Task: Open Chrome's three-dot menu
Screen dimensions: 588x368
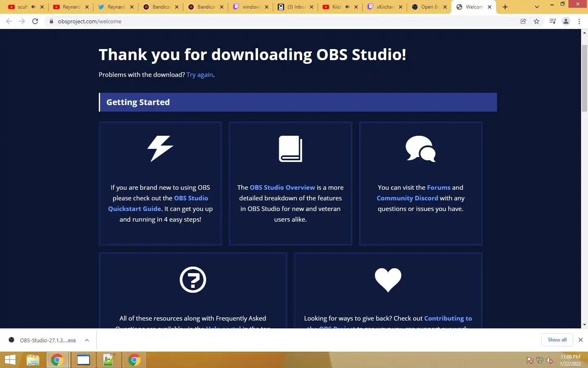Action: coord(579,21)
